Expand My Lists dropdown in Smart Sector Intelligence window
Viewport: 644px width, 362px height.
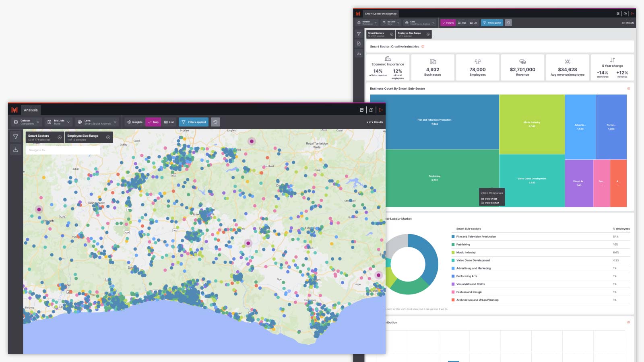tap(390, 23)
